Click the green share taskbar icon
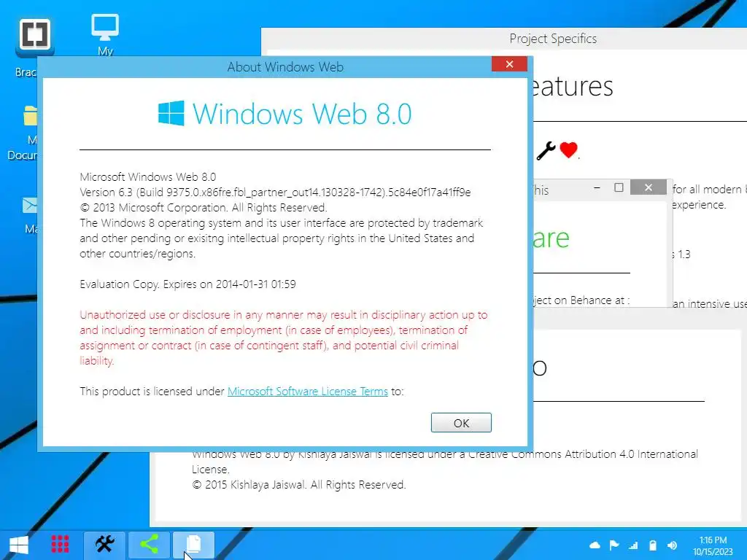The height and width of the screenshot is (560, 747). click(149, 544)
